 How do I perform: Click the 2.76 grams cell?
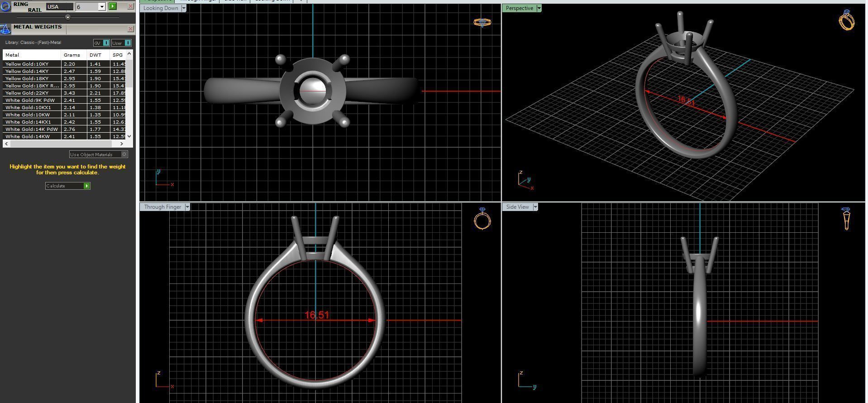pos(74,129)
